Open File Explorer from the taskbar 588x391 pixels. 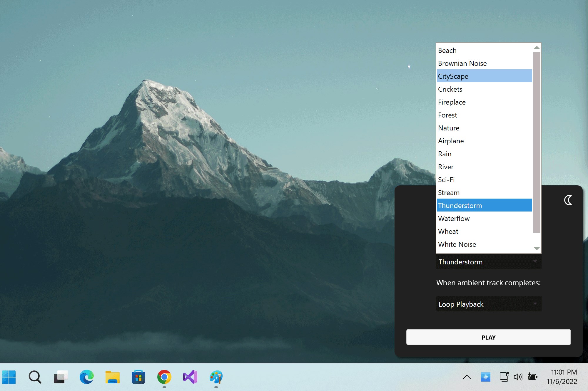(x=112, y=377)
